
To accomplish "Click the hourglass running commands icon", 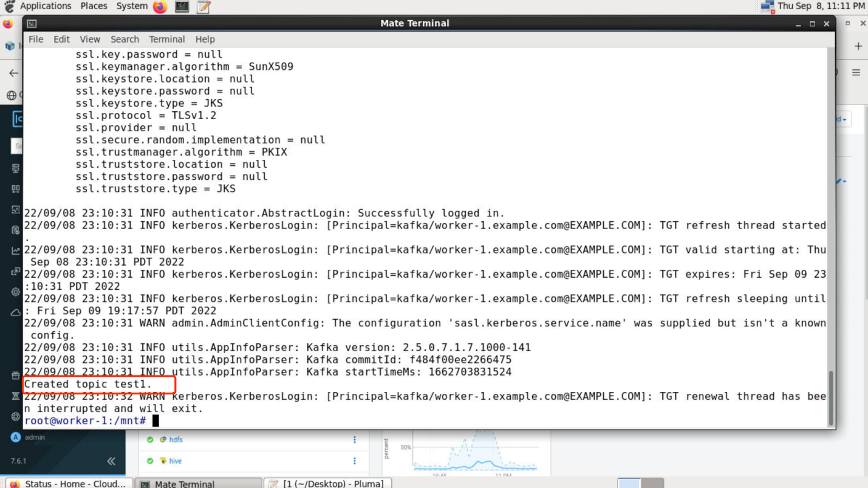I will [16, 396].
